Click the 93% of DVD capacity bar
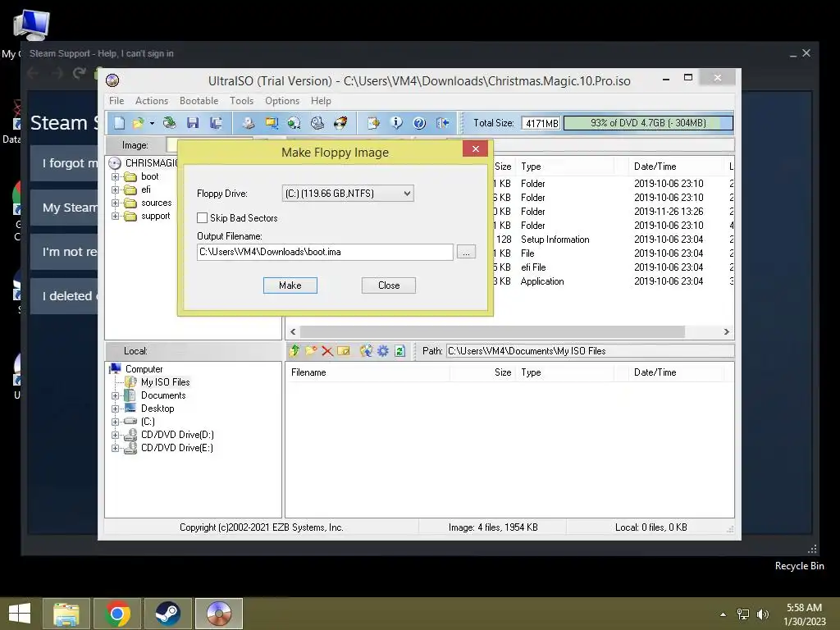The height and width of the screenshot is (630, 840). (648, 123)
